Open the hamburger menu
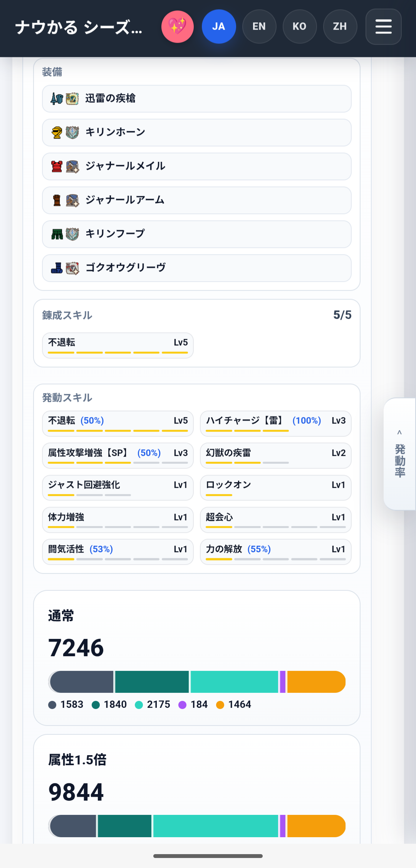The width and height of the screenshot is (416, 868). 383,27
